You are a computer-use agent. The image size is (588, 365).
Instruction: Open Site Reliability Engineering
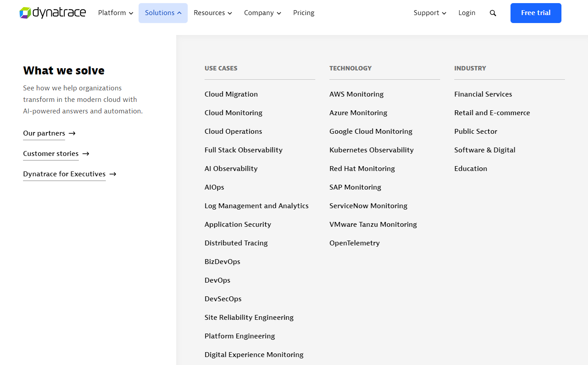(249, 318)
